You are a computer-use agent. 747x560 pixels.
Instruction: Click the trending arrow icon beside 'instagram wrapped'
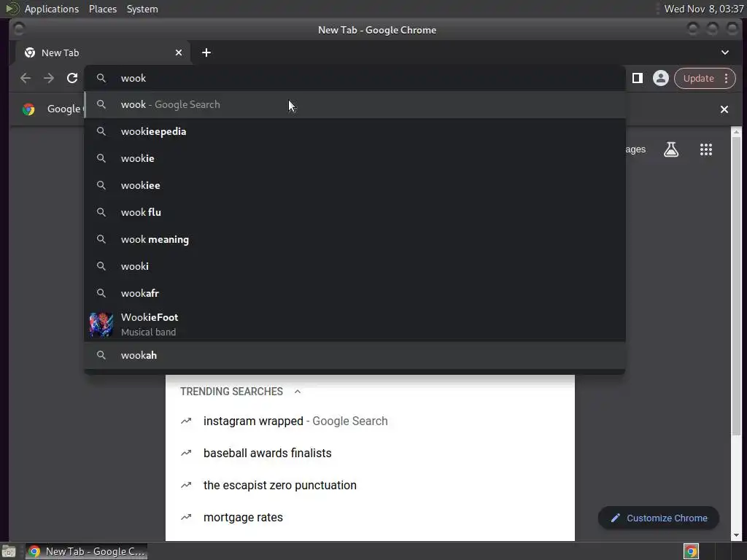point(186,421)
